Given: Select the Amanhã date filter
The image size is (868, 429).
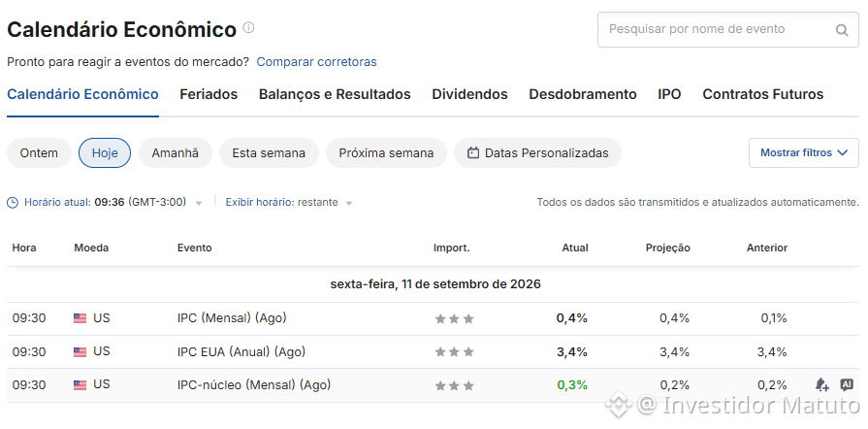Looking at the screenshot, I should 175,153.
